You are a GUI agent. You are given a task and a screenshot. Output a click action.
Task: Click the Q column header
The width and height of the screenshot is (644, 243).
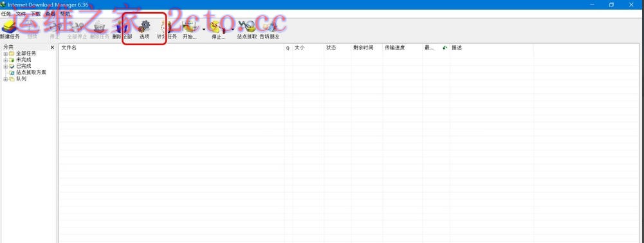pyautogui.click(x=288, y=48)
